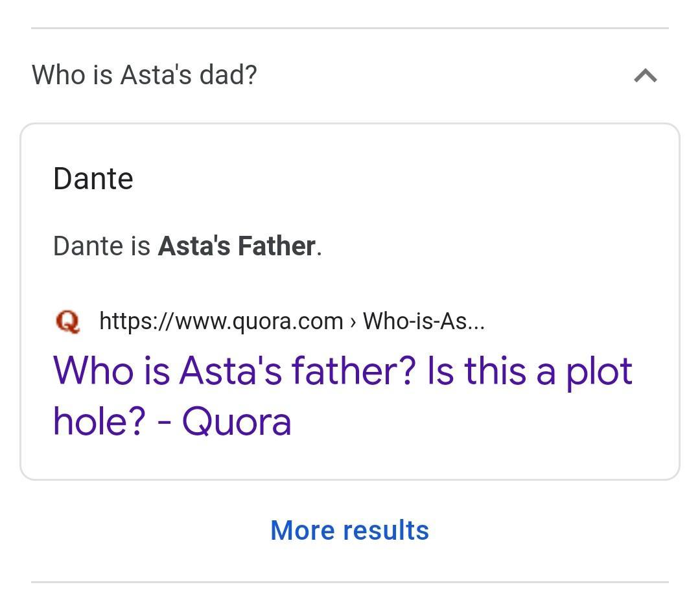Click the word "results" in More results

point(386,530)
